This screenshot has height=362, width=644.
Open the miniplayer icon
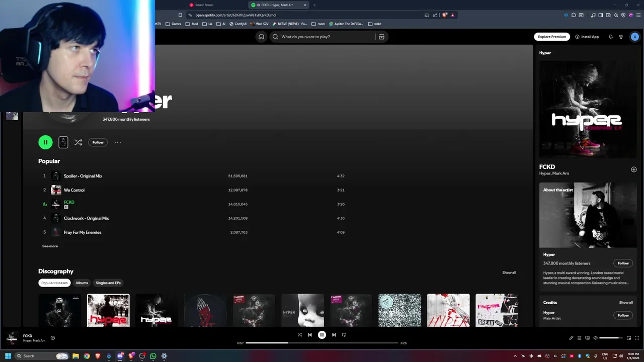click(x=629, y=338)
